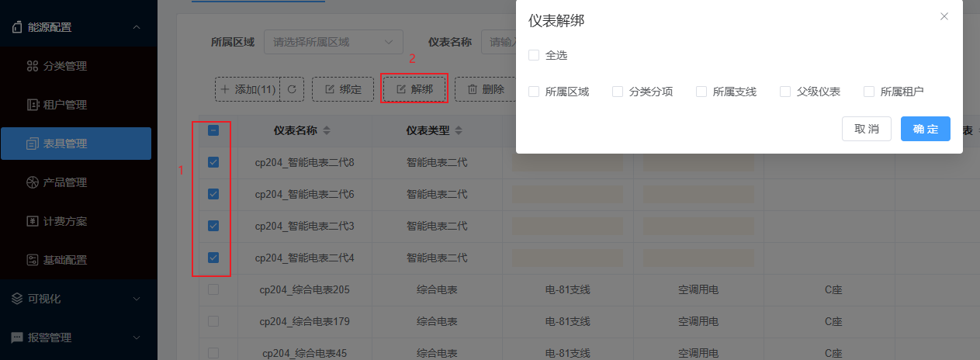Open 租户管理 in the sidebar

[x=76, y=105]
